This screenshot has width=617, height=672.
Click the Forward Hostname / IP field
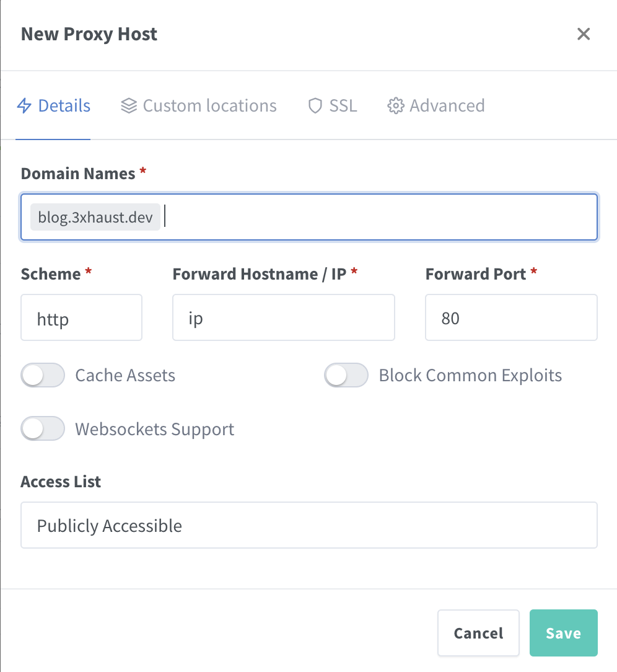click(283, 318)
